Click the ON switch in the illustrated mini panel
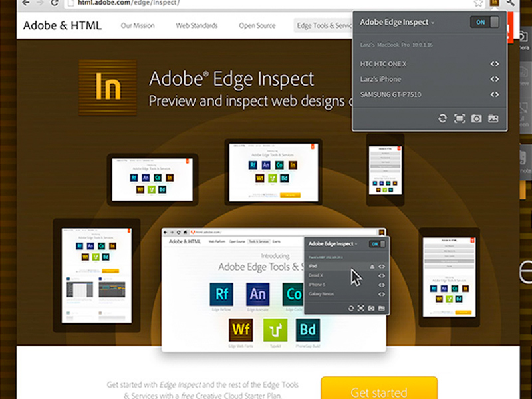The width and height of the screenshot is (532, 399). tap(377, 244)
